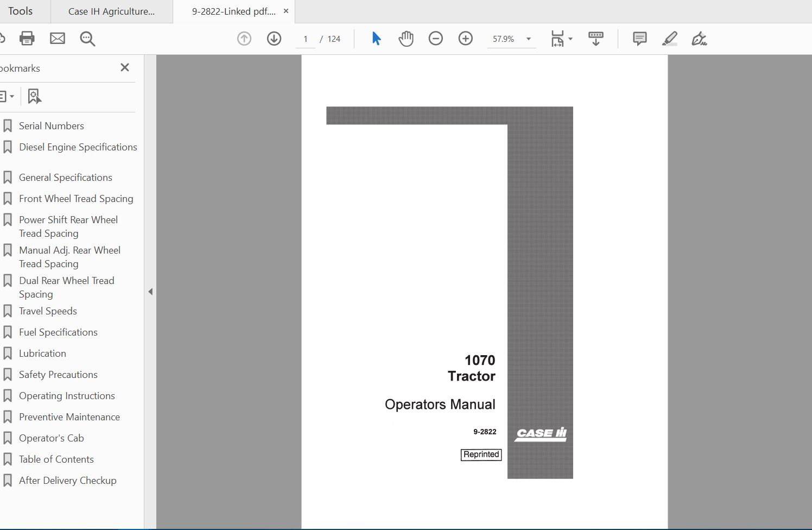Jump to Dual Rear Wheel Tread Spacing
The width and height of the screenshot is (812, 530).
point(67,287)
